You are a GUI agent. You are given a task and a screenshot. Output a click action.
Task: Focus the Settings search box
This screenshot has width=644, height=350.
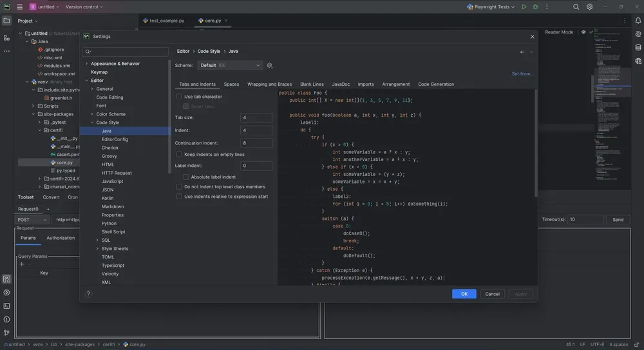pos(126,52)
